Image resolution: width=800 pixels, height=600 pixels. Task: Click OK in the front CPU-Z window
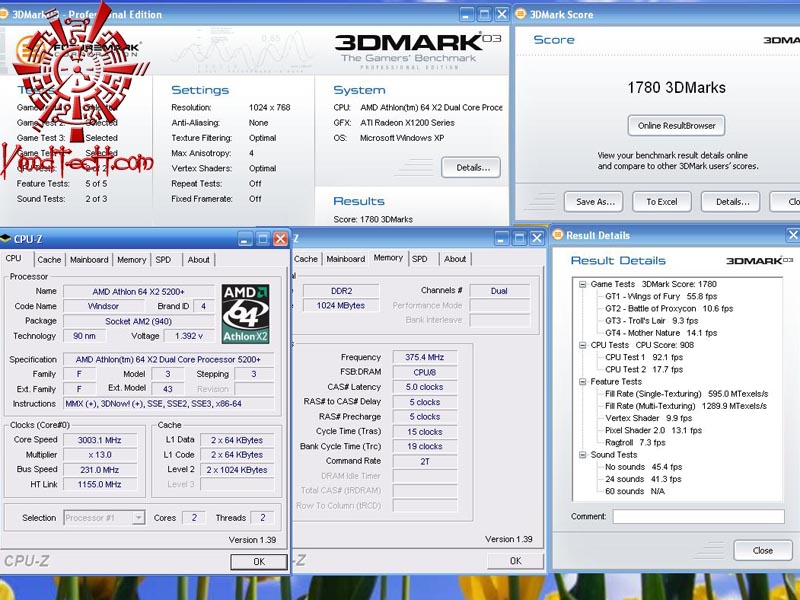pos(259,562)
